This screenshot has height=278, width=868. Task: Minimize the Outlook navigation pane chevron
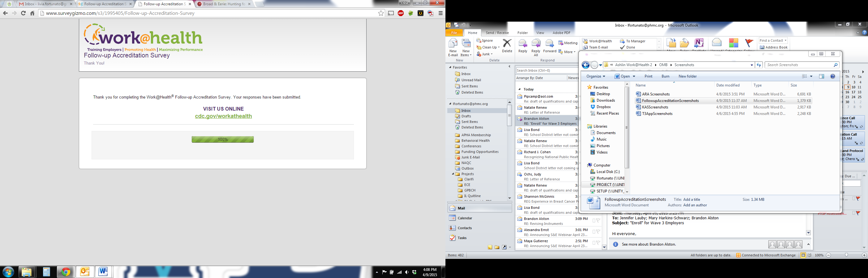coord(509,67)
